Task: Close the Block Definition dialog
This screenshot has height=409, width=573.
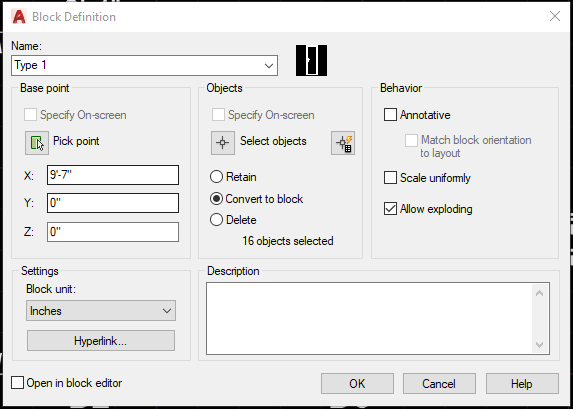Action: (x=555, y=16)
